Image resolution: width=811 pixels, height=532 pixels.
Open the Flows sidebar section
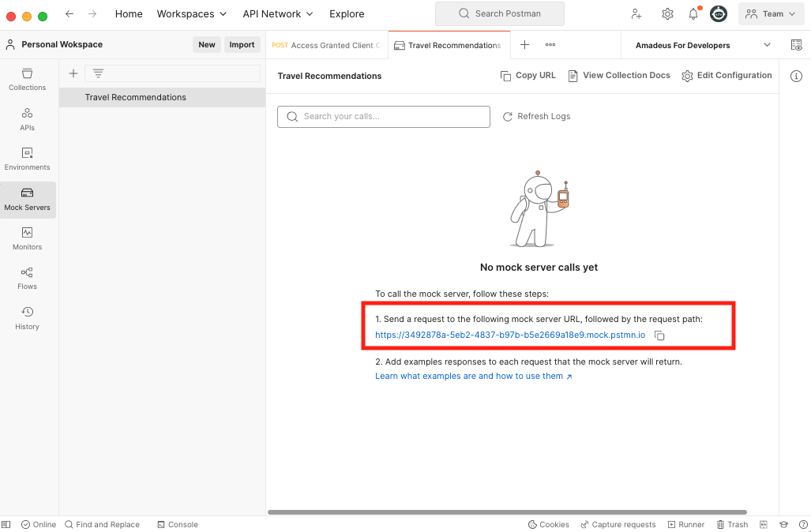(28, 279)
